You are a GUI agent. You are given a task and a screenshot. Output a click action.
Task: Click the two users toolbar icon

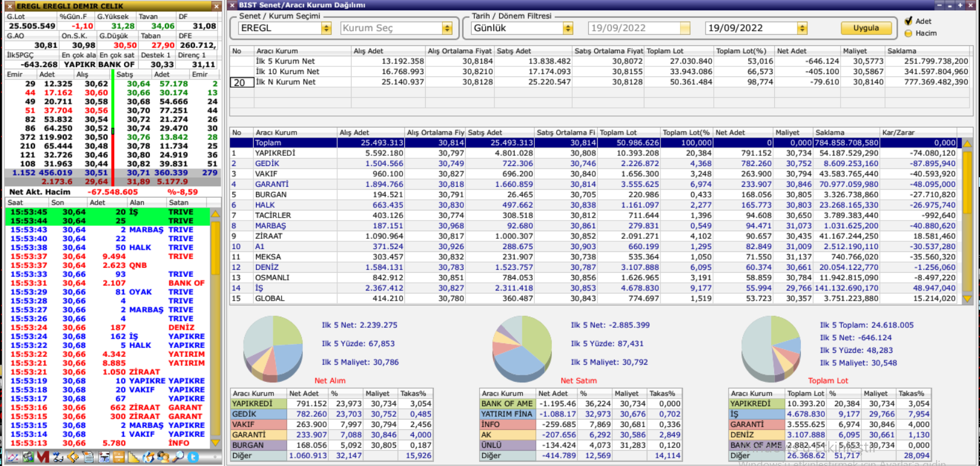[x=163, y=457]
